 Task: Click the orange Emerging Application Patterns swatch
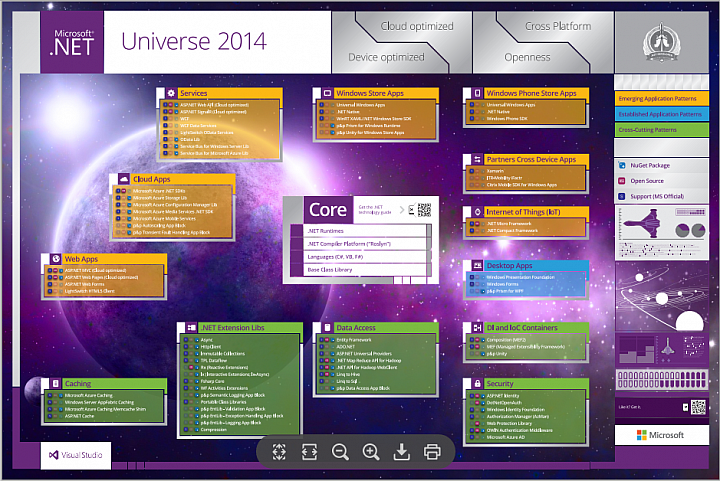tap(661, 98)
